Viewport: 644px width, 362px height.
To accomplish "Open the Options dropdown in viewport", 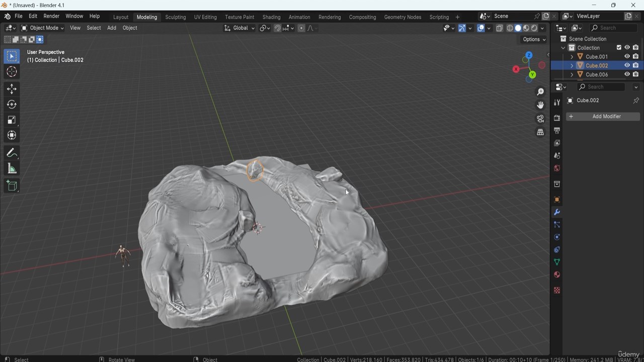I will click(534, 39).
